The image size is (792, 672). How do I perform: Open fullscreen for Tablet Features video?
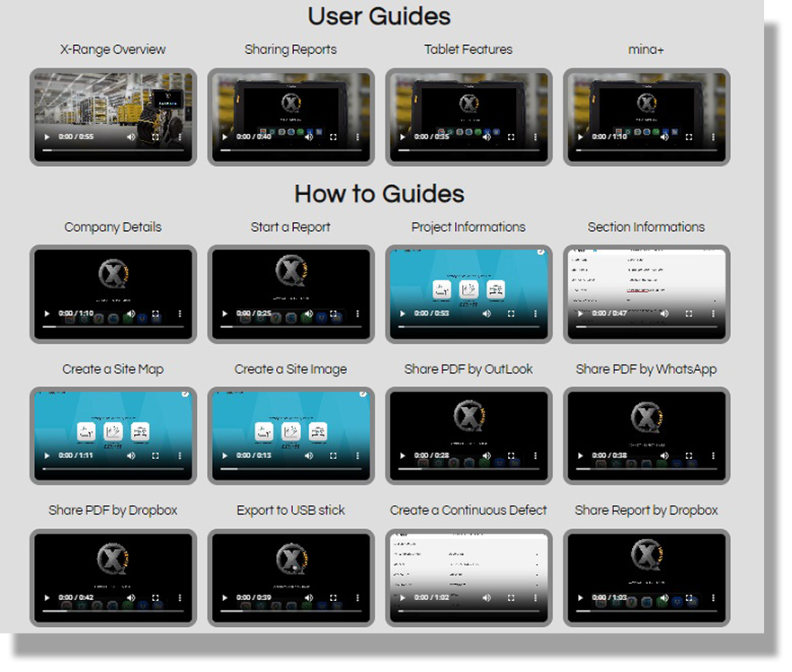coord(512,137)
